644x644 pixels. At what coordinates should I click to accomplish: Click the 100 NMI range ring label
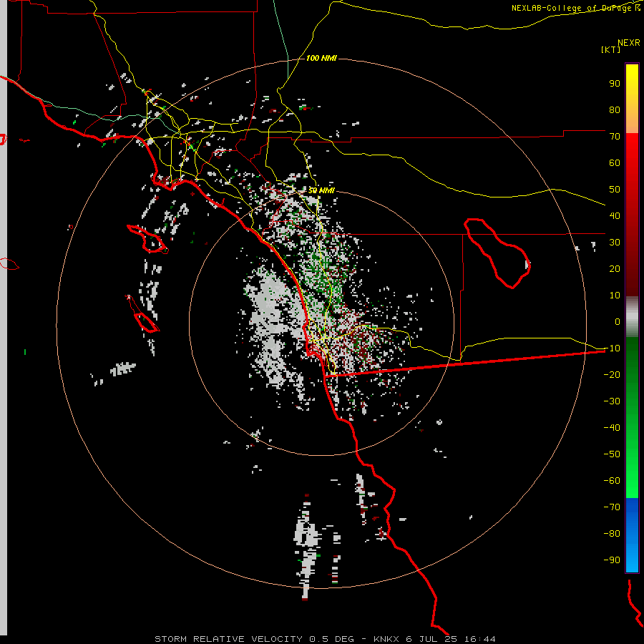click(321, 59)
